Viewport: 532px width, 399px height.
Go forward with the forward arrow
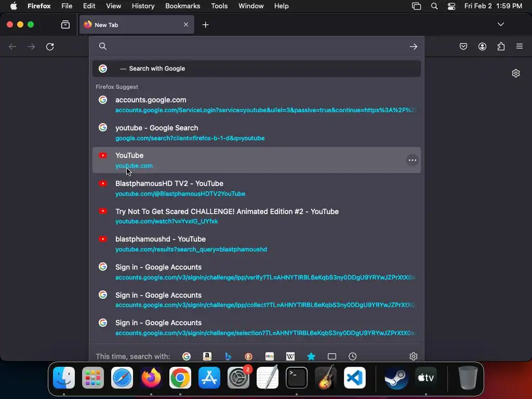(x=31, y=46)
